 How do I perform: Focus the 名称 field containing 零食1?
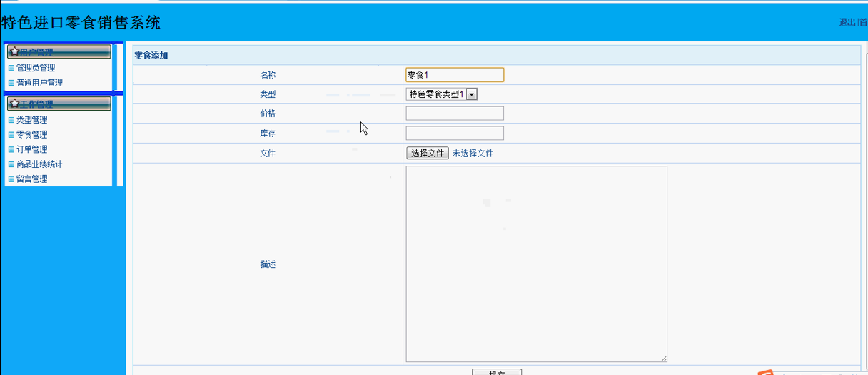(455, 75)
